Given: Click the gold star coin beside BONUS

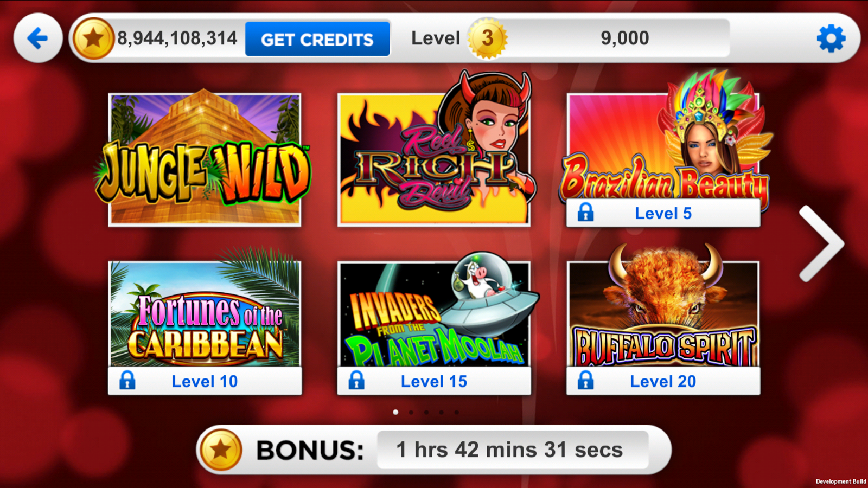Looking at the screenshot, I should pyautogui.click(x=221, y=450).
